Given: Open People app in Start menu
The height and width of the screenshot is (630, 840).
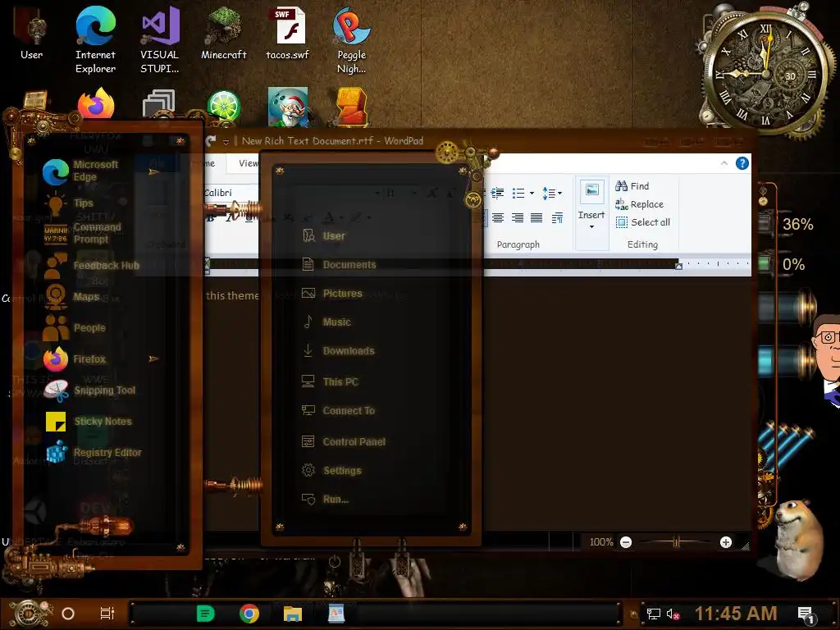Looking at the screenshot, I should tap(75, 328).
